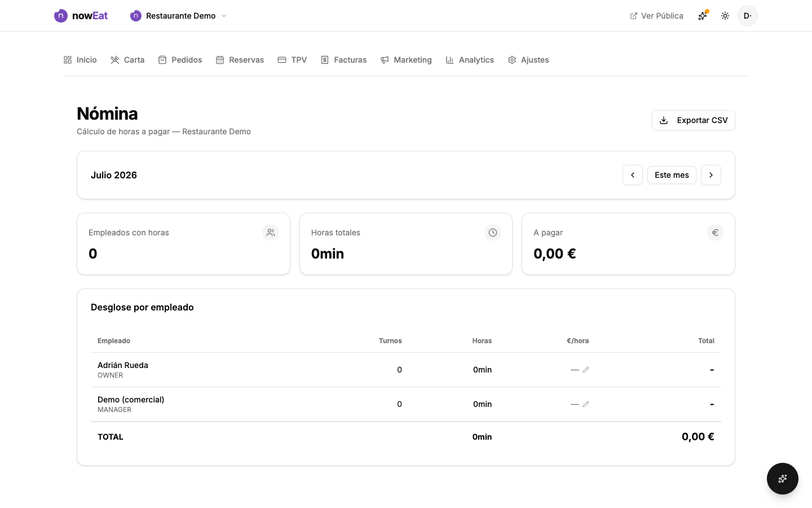Image resolution: width=812 pixels, height=508 pixels.
Task: Go to previous month with left chevron
Action: [633, 175]
